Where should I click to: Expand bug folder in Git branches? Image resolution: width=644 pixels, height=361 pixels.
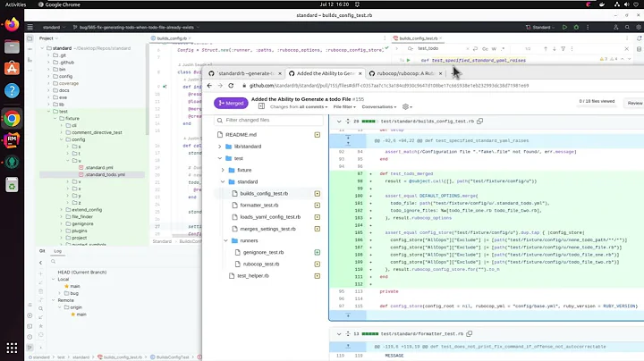60,293
